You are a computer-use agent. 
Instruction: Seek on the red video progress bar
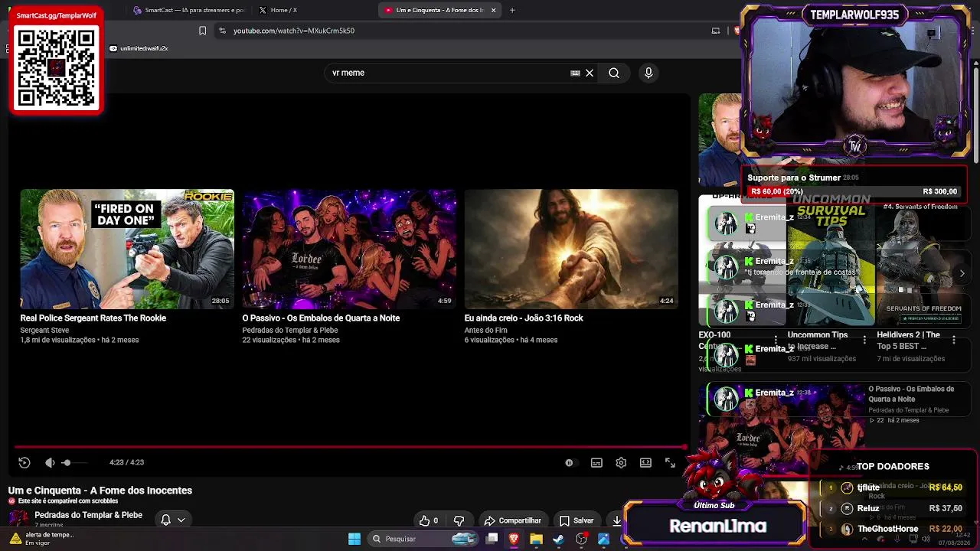[x=350, y=447]
